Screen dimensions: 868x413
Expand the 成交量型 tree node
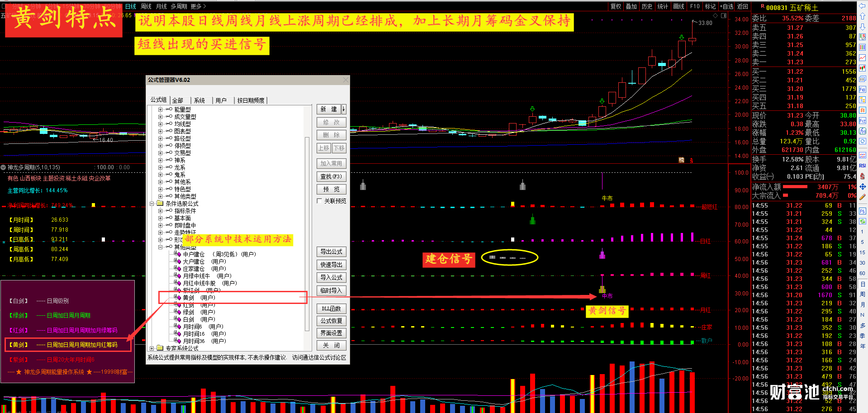[x=160, y=117]
